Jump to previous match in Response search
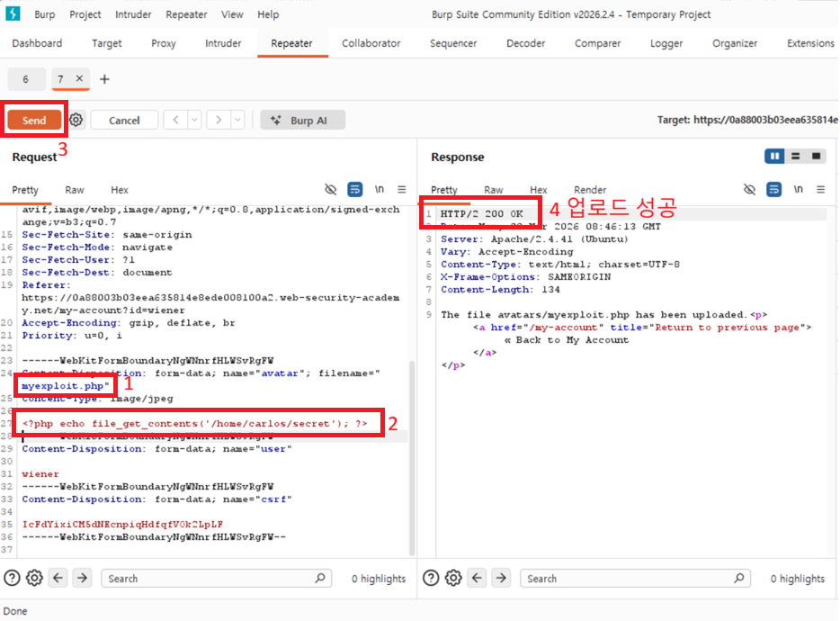840x621 pixels. pyautogui.click(x=477, y=578)
